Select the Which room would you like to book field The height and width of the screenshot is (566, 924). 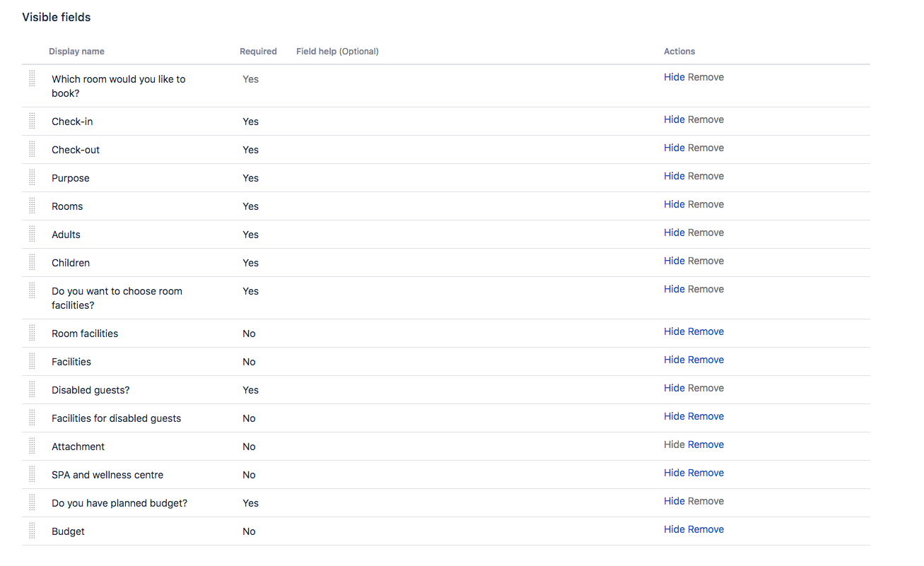[117, 86]
